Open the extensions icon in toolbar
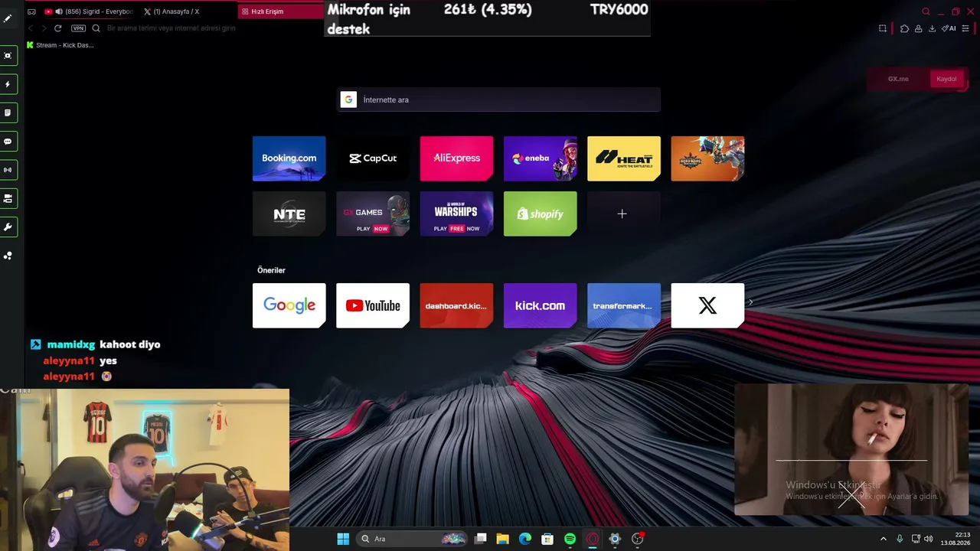 point(904,28)
